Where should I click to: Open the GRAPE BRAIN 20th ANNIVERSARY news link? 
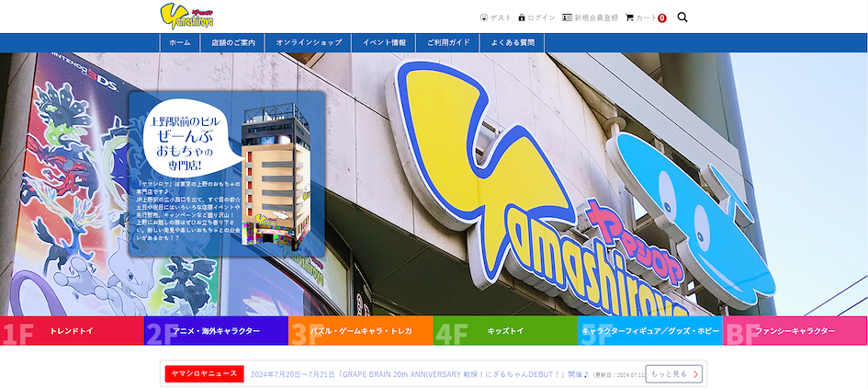(419, 374)
